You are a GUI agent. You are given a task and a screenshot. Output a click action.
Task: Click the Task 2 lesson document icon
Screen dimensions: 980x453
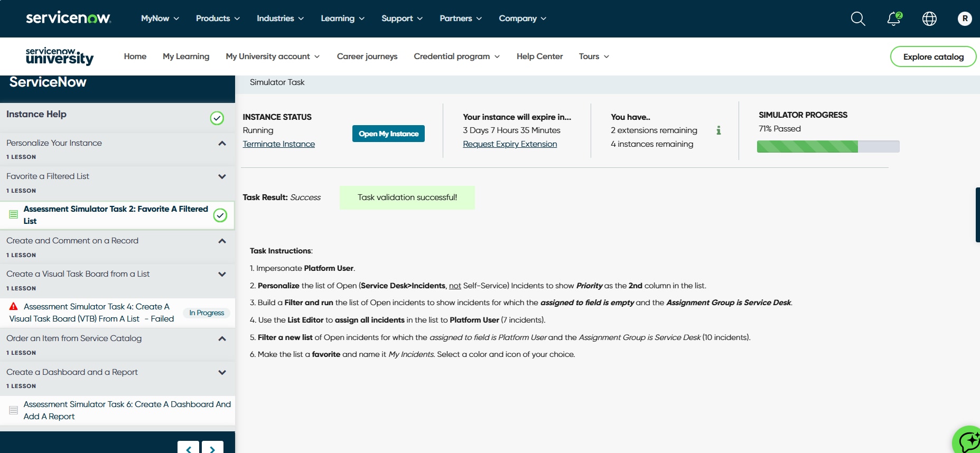[x=14, y=214]
